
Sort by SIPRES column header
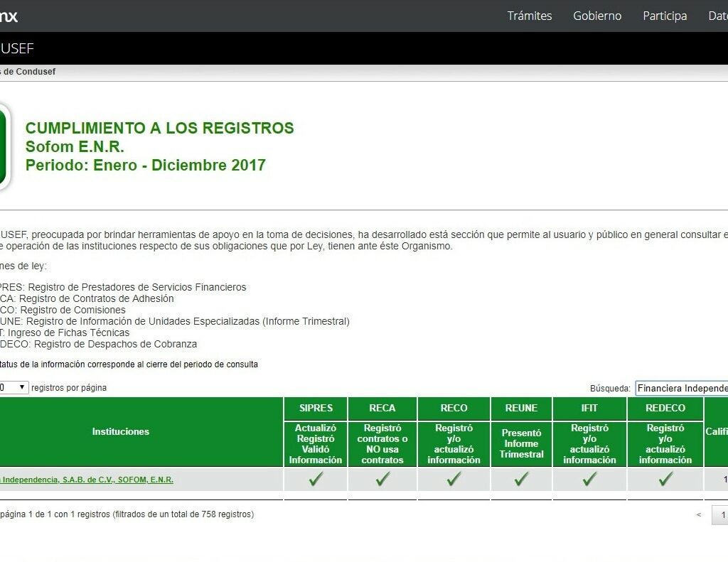(316, 408)
